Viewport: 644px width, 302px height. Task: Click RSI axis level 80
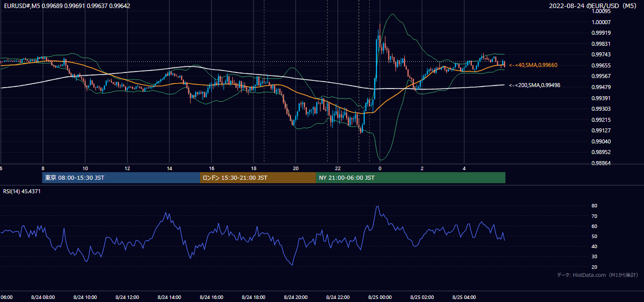(x=595, y=206)
